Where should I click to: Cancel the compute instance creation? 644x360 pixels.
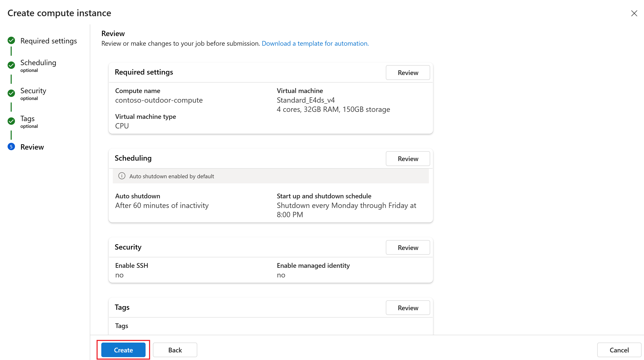[619, 350]
